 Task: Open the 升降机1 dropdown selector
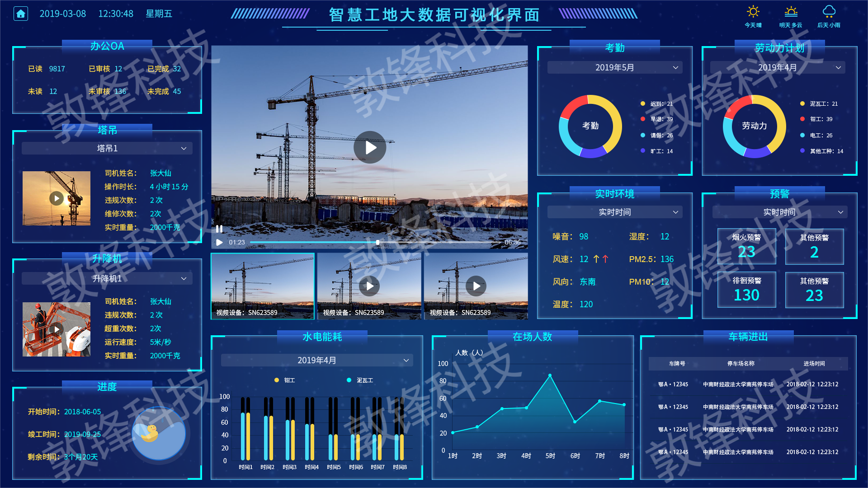click(x=107, y=278)
